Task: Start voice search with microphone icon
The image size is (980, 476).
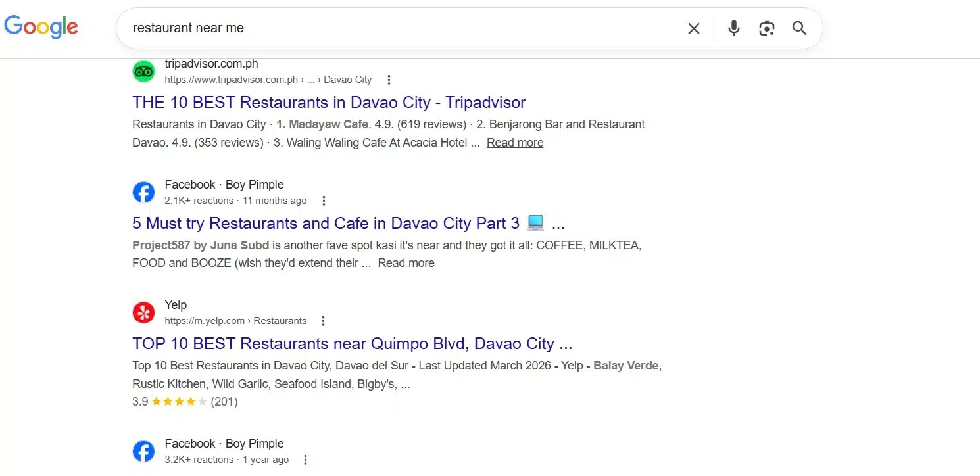Action: pos(734,28)
